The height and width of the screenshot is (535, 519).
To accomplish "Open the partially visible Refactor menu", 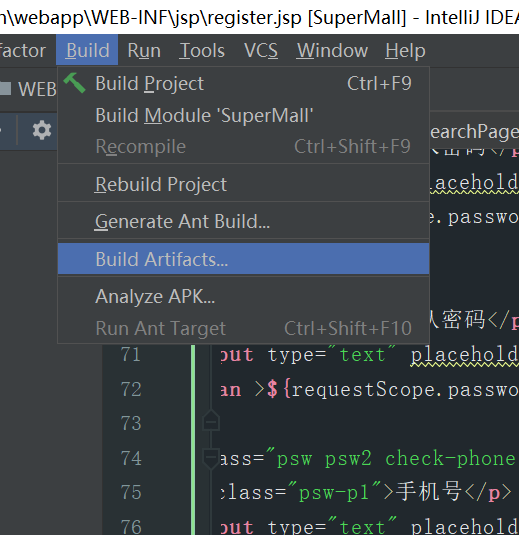I will (x=23, y=50).
